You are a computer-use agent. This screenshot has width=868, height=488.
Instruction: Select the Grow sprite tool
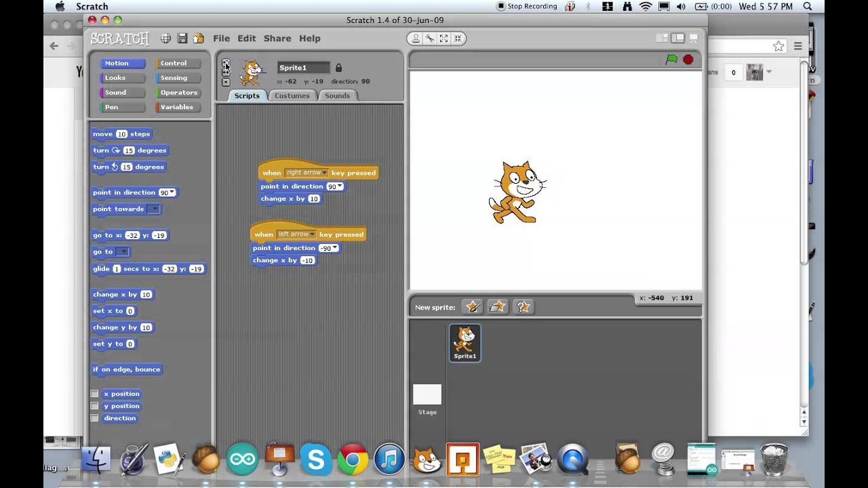coord(443,39)
